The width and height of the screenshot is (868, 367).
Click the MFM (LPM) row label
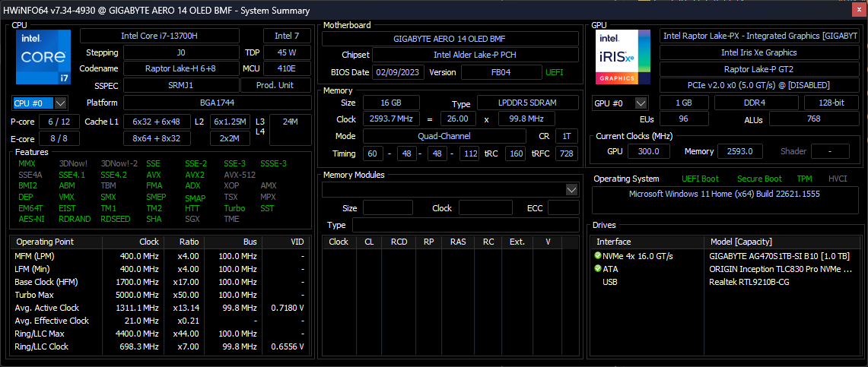(x=34, y=256)
